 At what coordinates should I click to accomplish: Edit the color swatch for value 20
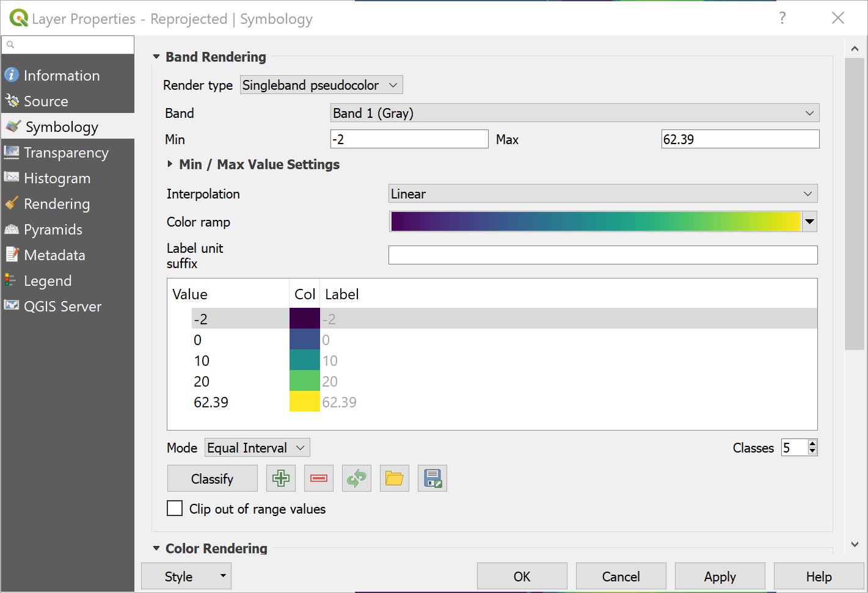pyautogui.click(x=304, y=381)
